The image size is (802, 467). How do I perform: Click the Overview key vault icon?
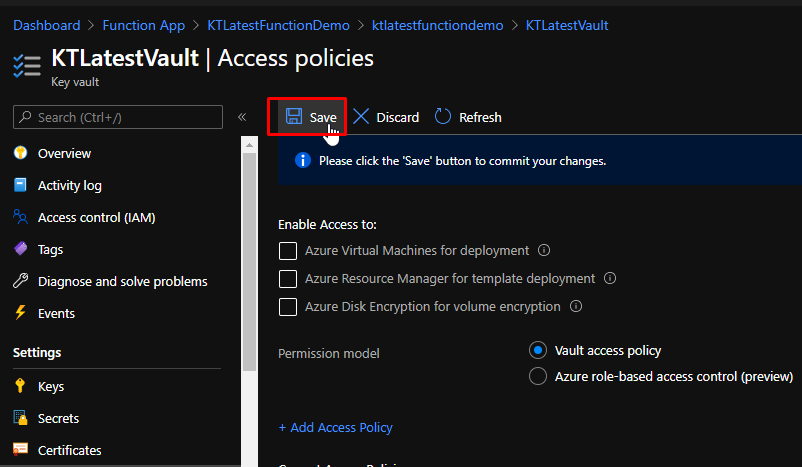20,152
